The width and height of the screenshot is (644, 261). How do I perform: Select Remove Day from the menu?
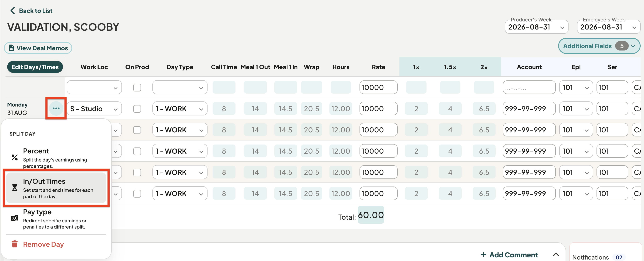tap(56, 244)
